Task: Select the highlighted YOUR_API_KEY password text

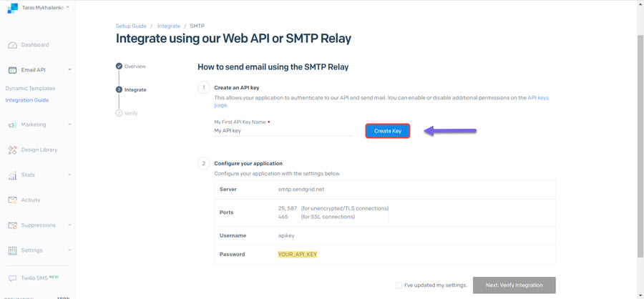Action: click(x=298, y=254)
